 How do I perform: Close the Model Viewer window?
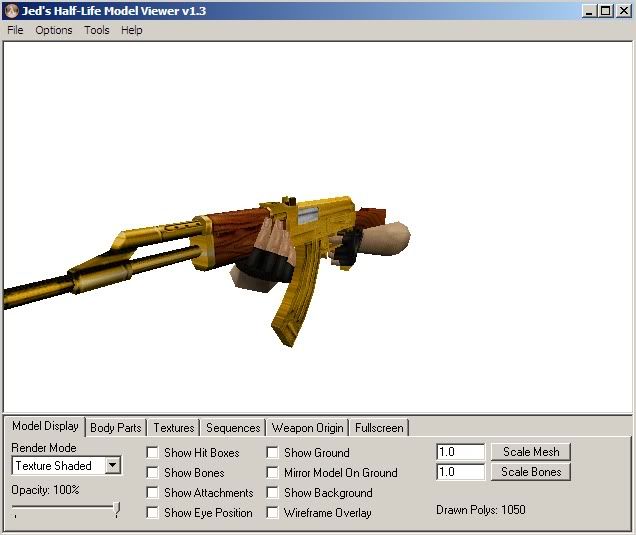pyautogui.click(x=624, y=11)
